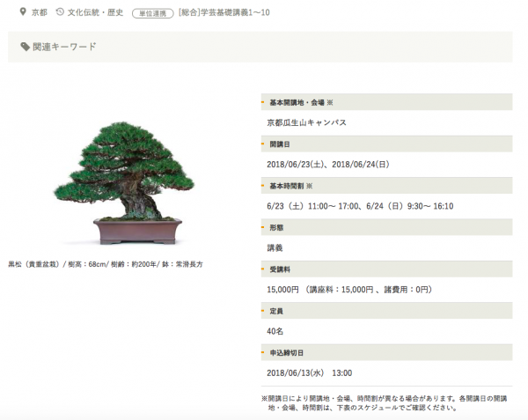
Task: Click the 定員 section header
Action: click(277, 311)
